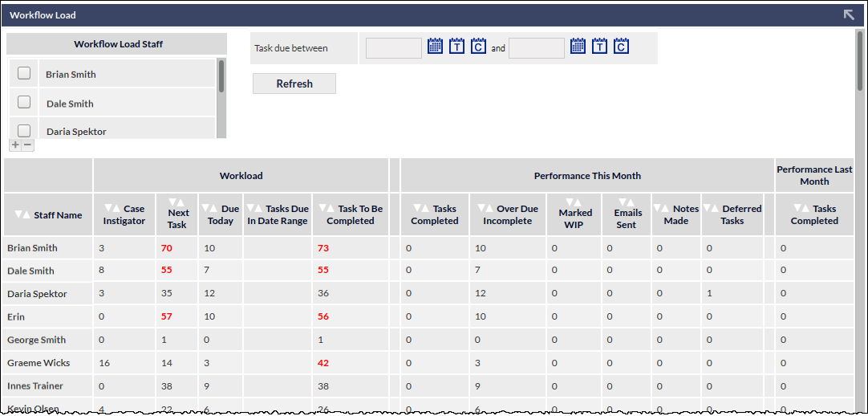
Task: Click Dale Smith's Case Instigator value 8
Action: click(101, 271)
